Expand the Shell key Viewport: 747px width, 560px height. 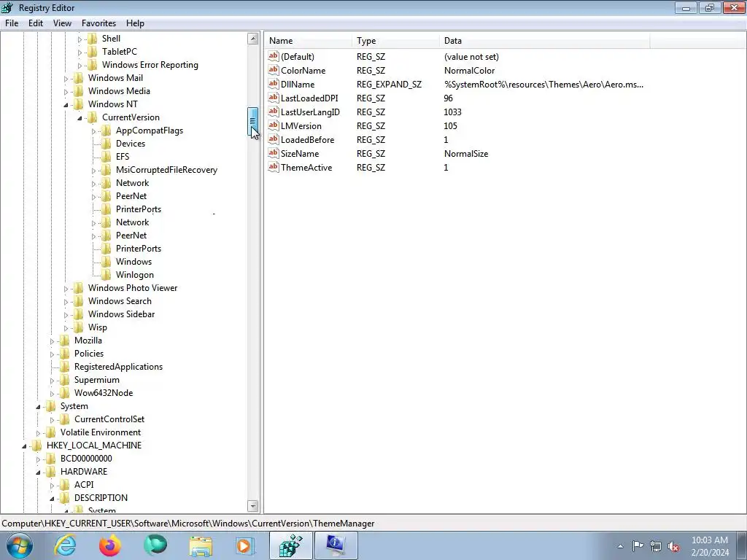[80, 39]
